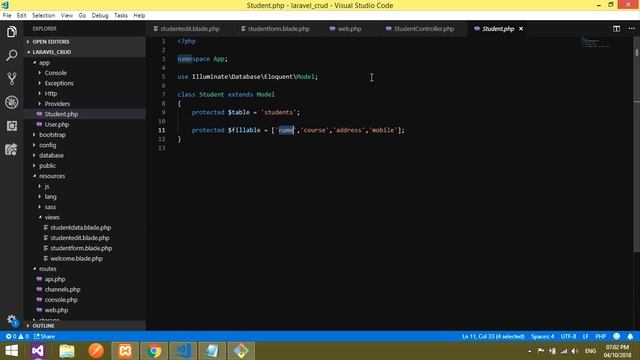The height and width of the screenshot is (360, 640).
Task: Open the File menu
Action: 7,16
